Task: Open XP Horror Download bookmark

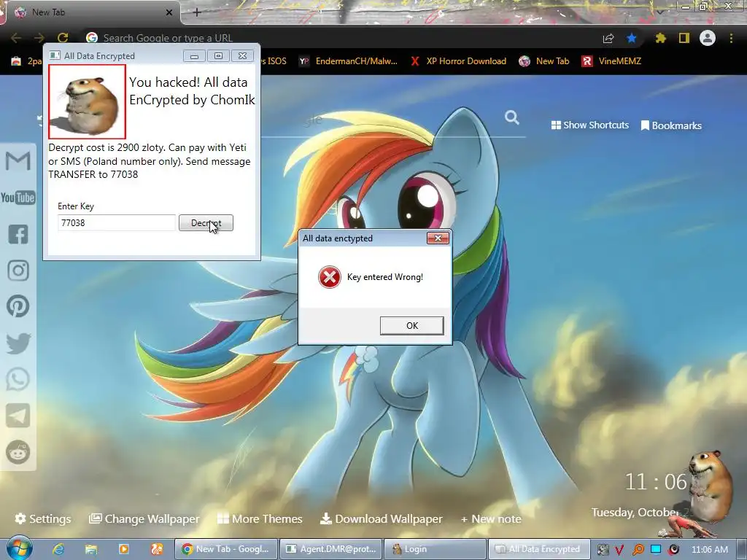Action: [458, 61]
